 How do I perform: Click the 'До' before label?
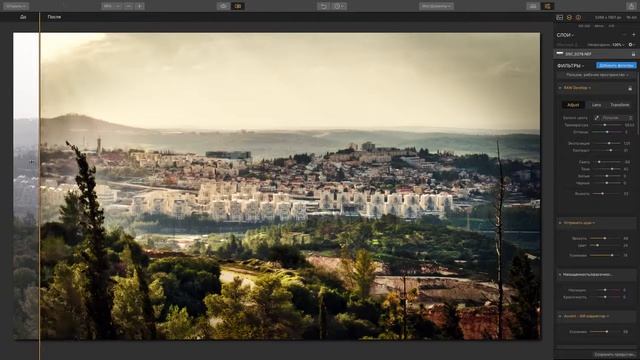pos(23,17)
